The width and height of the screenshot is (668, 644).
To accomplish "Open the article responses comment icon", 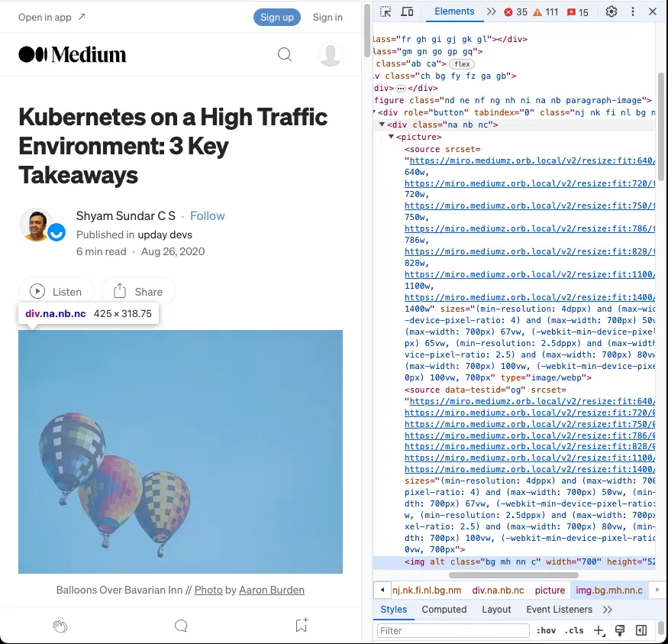I will point(181,626).
